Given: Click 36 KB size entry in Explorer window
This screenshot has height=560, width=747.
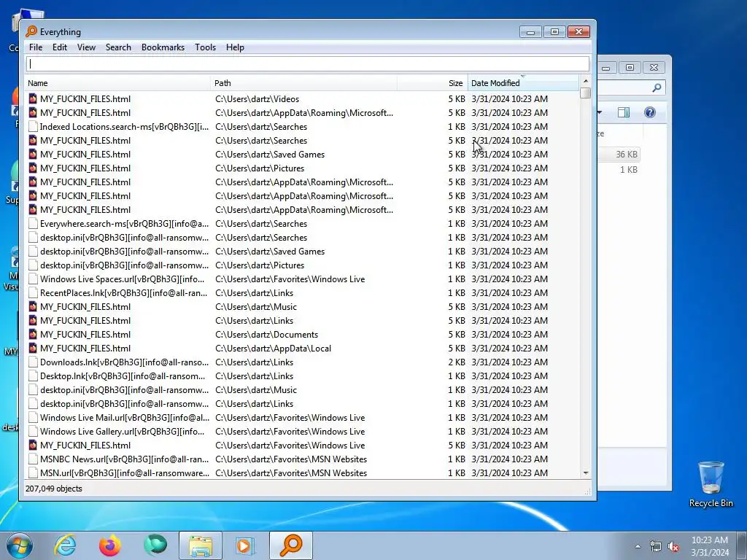Looking at the screenshot, I should click(626, 155).
